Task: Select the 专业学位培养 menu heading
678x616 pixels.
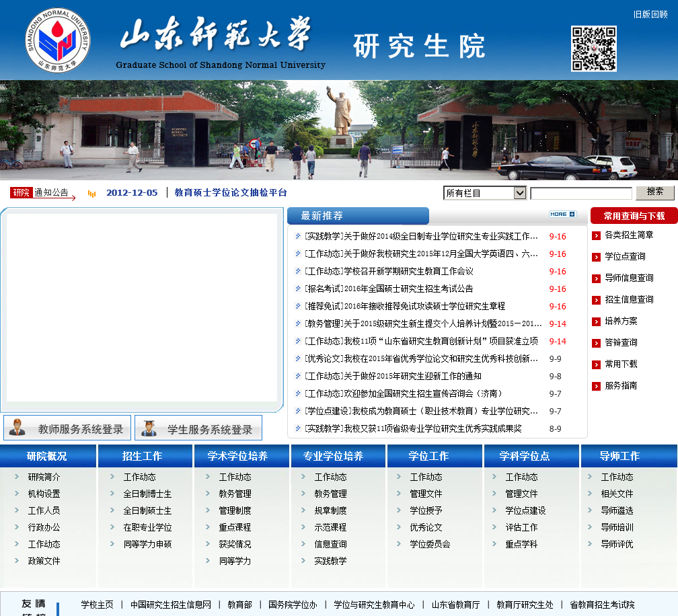Action: pyautogui.click(x=333, y=456)
